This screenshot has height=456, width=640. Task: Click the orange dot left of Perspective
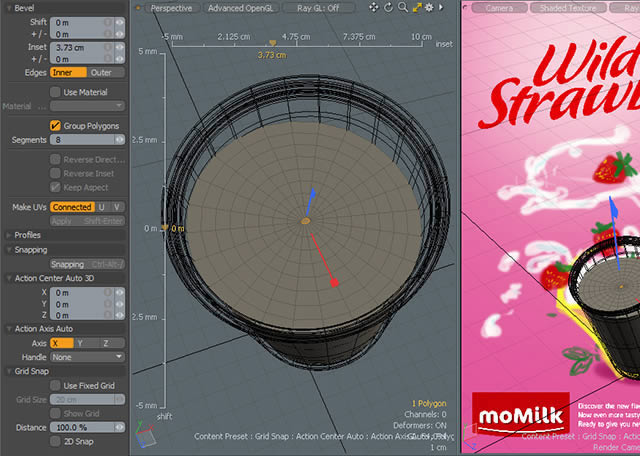pyautogui.click(x=138, y=8)
